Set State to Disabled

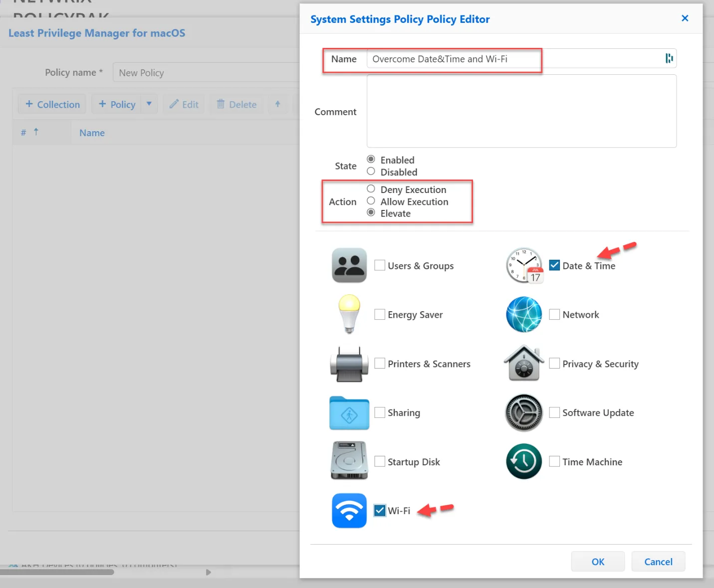pos(371,172)
